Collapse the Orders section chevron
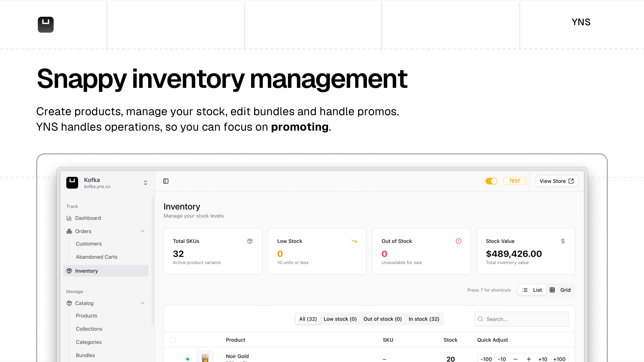The width and height of the screenshot is (644, 362). (x=142, y=231)
